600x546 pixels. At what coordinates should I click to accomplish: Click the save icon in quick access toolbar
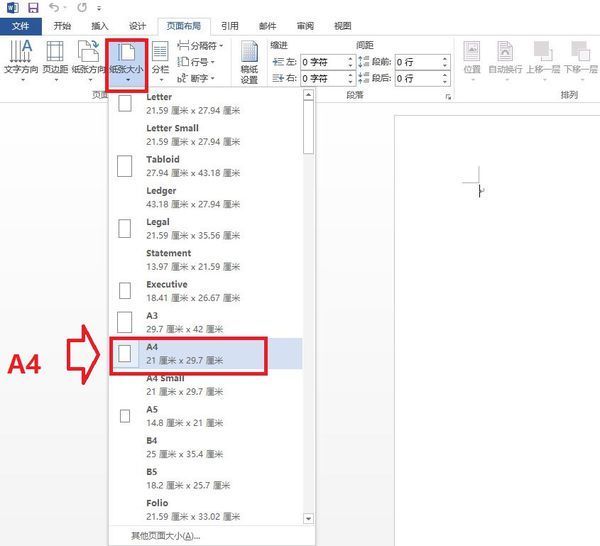(32, 8)
